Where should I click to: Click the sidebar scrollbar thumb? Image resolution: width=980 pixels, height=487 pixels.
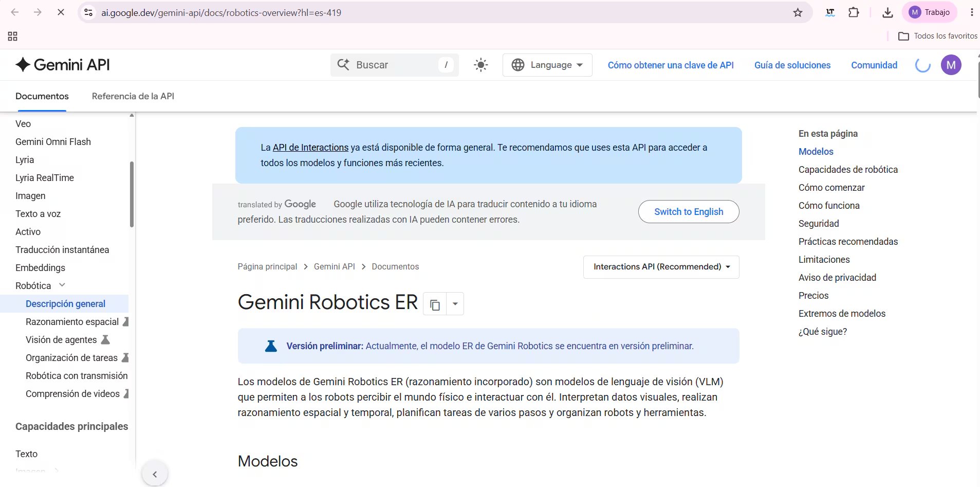[x=132, y=194]
